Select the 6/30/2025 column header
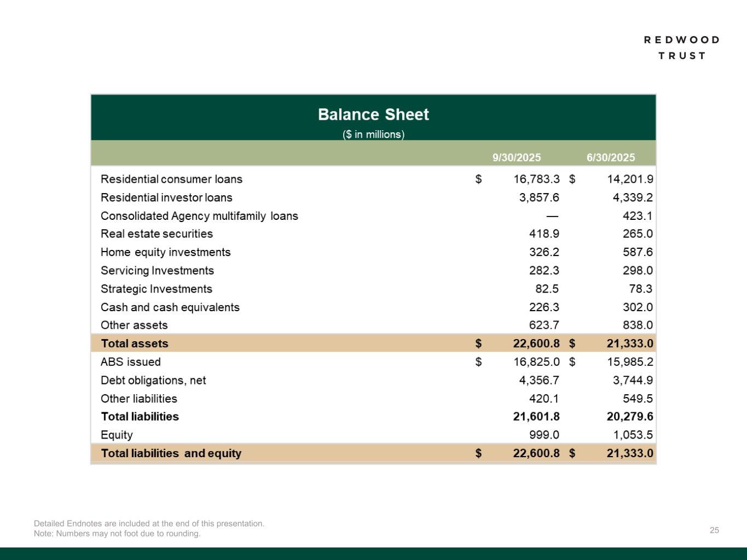Image resolution: width=747 pixels, height=560 pixels. click(610, 157)
